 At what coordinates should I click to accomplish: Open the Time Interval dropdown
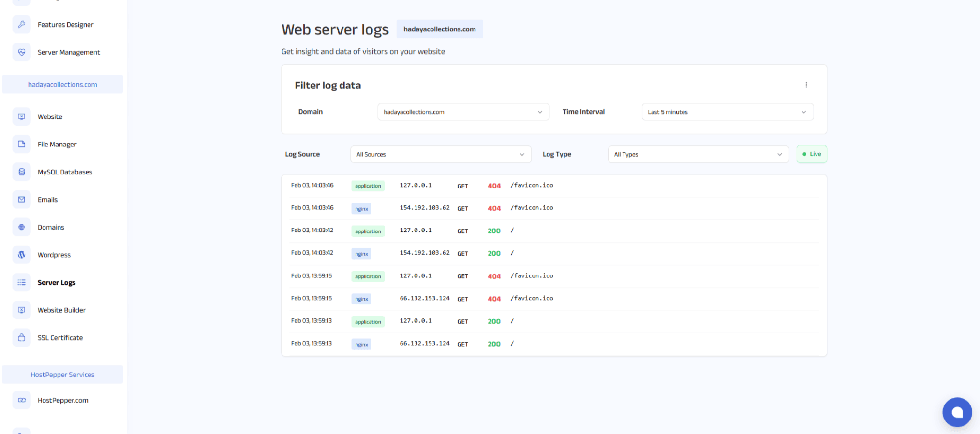[727, 112]
